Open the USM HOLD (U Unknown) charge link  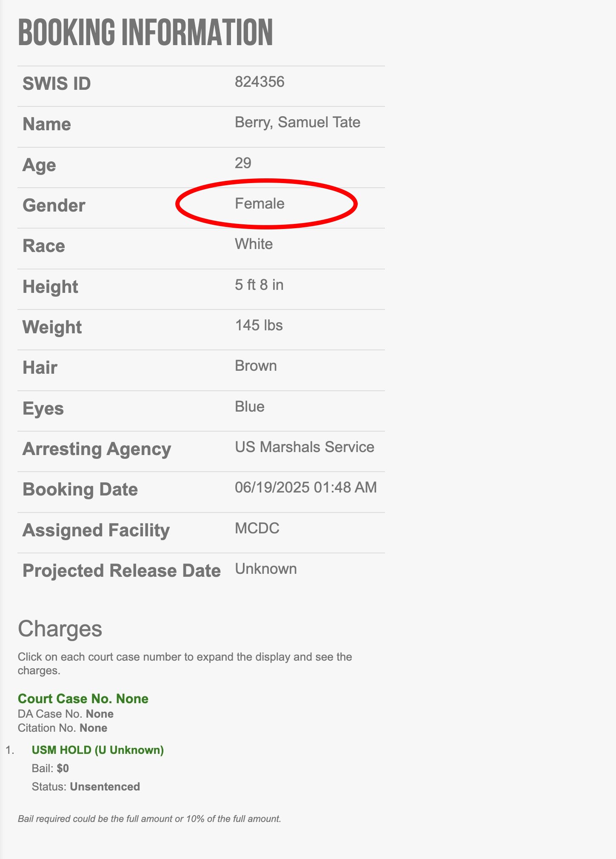tap(97, 750)
